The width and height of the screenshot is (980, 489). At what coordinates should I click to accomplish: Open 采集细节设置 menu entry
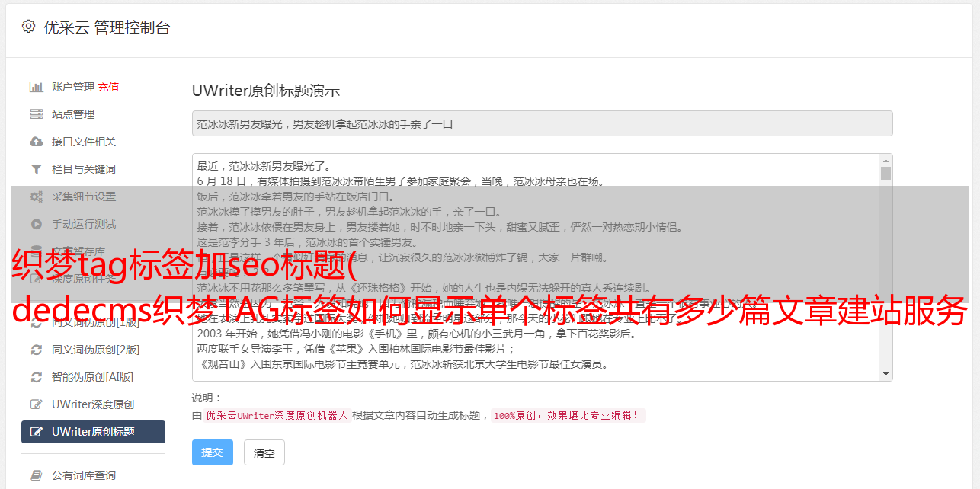[x=84, y=197]
